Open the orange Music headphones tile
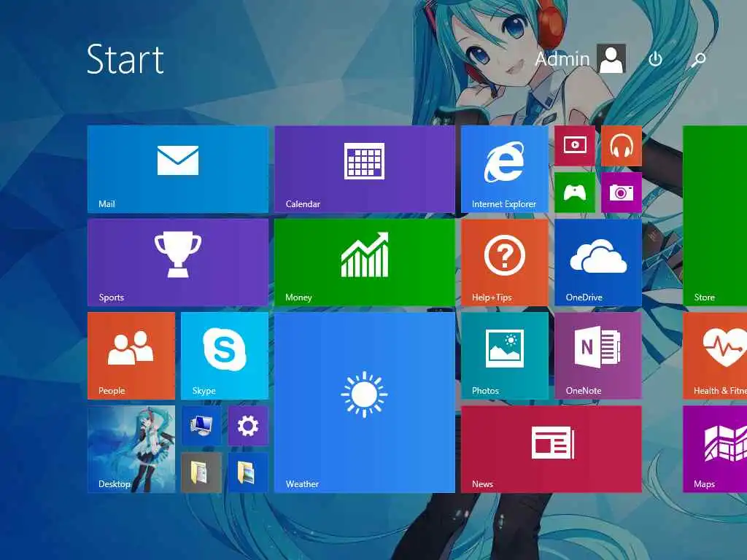747x560 pixels. [622, 146]
